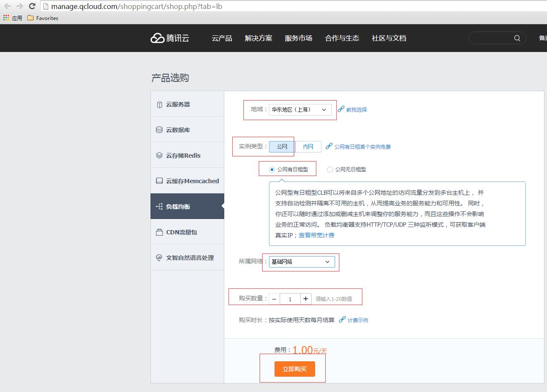Click the browser forward arrow

coord(20,6)
